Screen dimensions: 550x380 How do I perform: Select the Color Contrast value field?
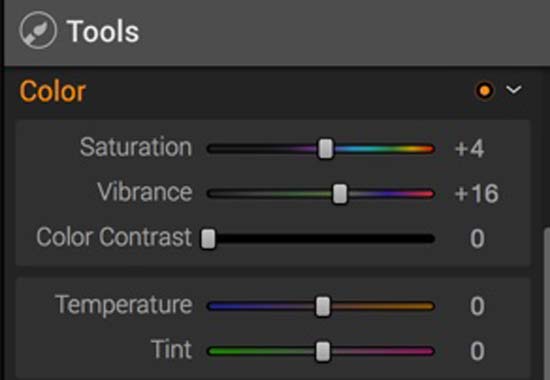click(x=477, y=239)
